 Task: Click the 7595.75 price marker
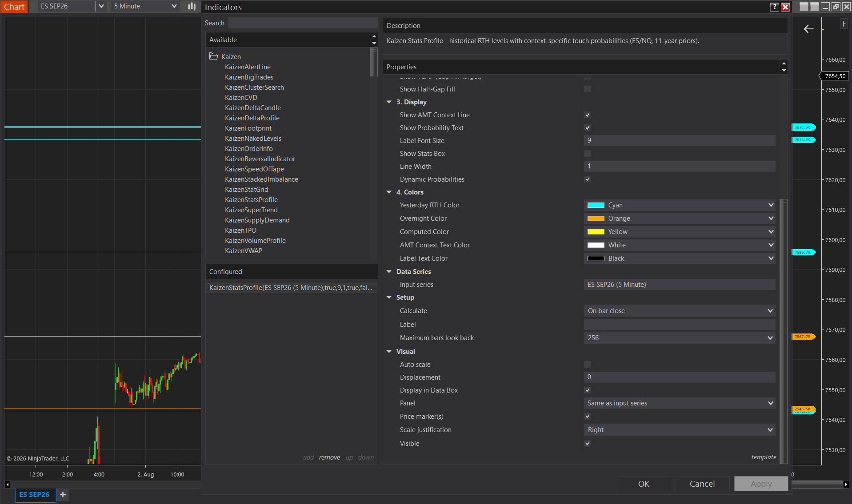(804, 252)
